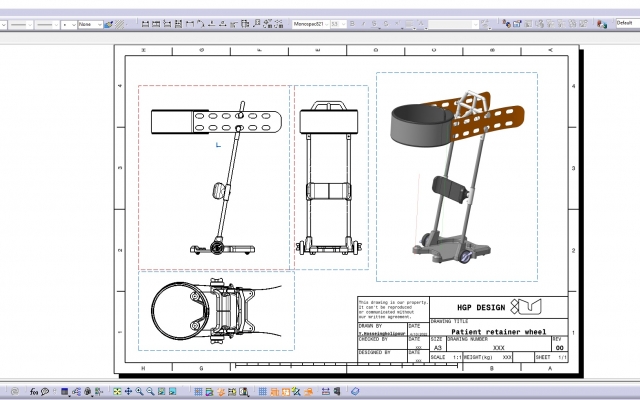Toggle Bold text formatting
640x400 pixels.
point(352,24)
